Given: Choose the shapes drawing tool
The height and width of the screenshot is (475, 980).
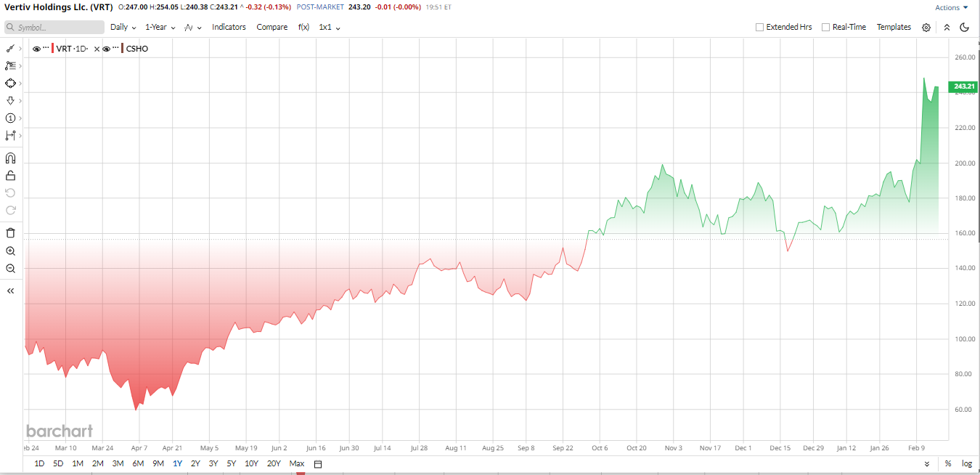Looking at the screenshot, I should click(x=10, y=83).
